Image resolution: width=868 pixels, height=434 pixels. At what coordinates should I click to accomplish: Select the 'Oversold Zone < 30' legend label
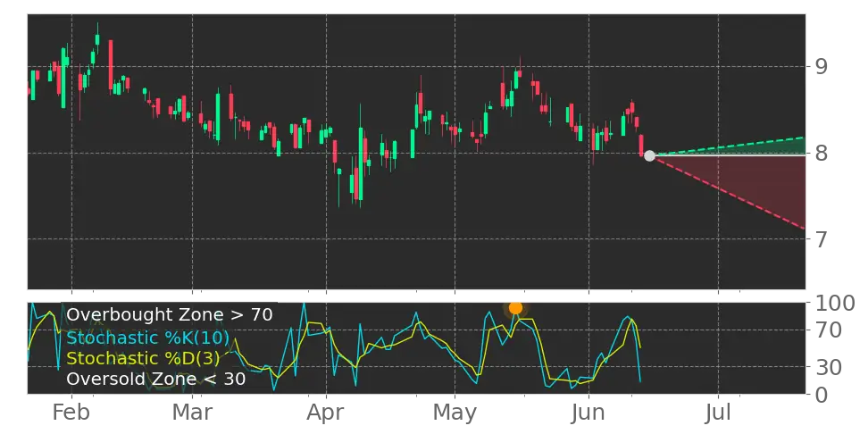tap(156, 380)
